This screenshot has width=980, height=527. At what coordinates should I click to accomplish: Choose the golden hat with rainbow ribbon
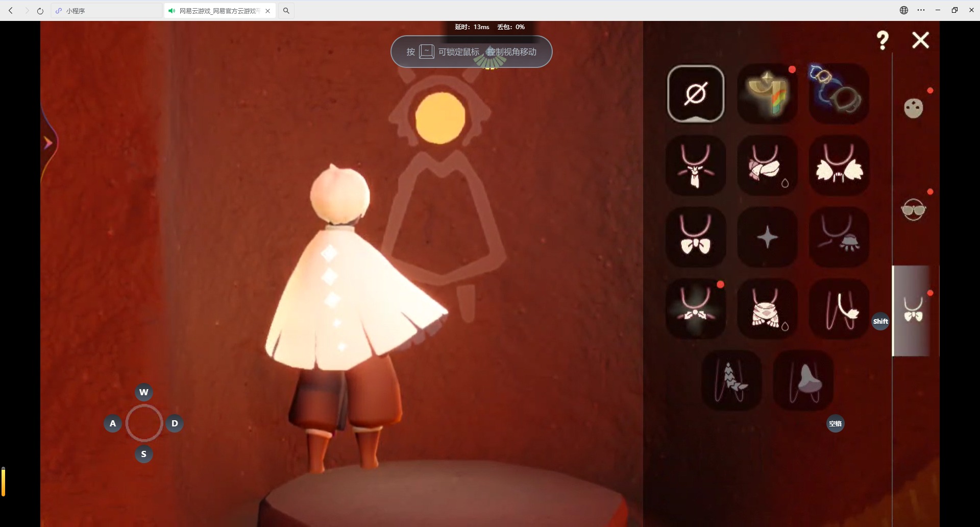(x=767, y=94)
